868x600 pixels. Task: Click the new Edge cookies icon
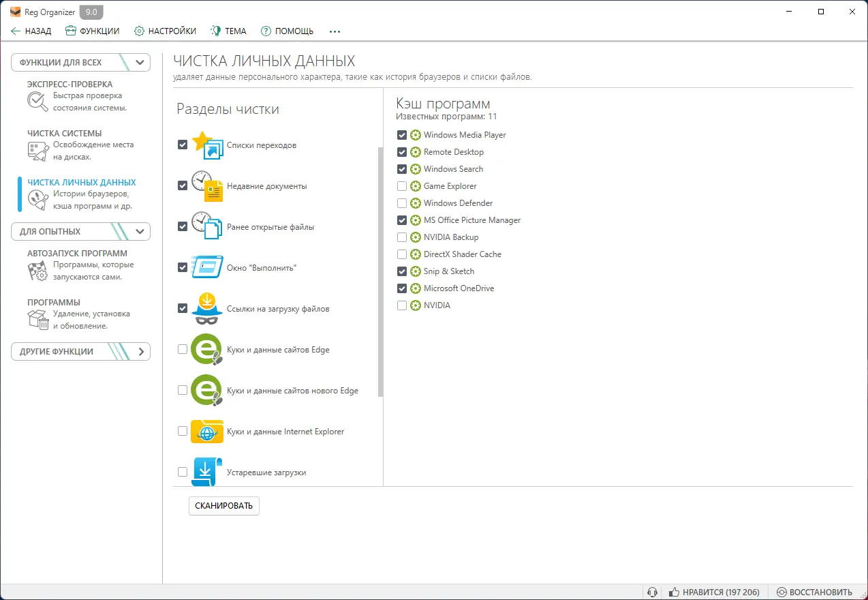pos(207,391)
